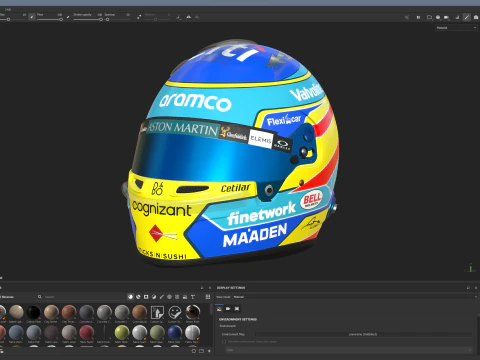Select the dark gray concrete sphere material
Image resolution: width=480 pixels, height=360 pixels.
(87, 312)
